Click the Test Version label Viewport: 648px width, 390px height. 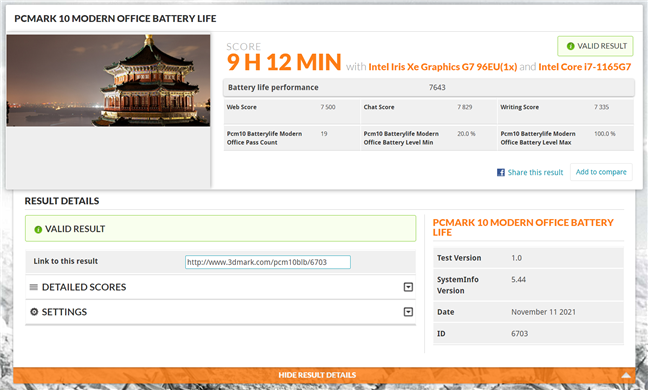click(x=459, y=258)
